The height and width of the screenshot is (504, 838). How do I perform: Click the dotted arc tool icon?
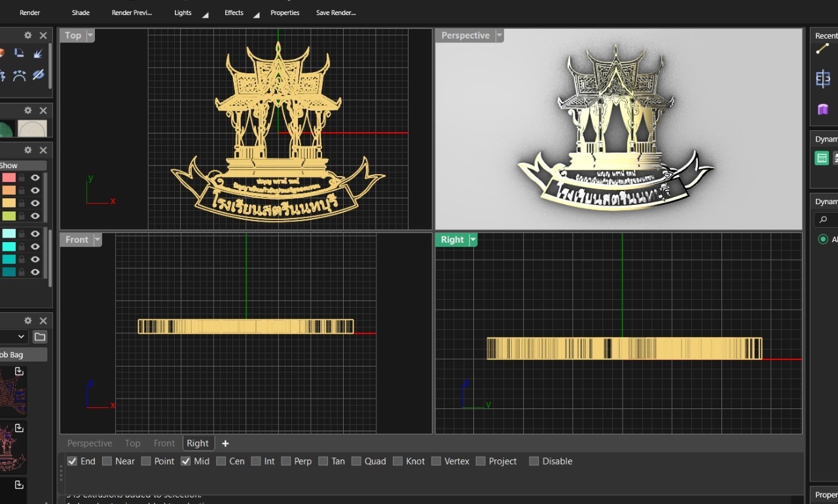click(x=20, y=75)
